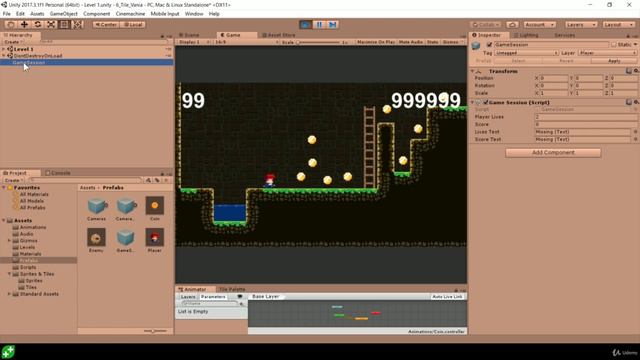Click the prefab Apply button

(x=614, y=61)
